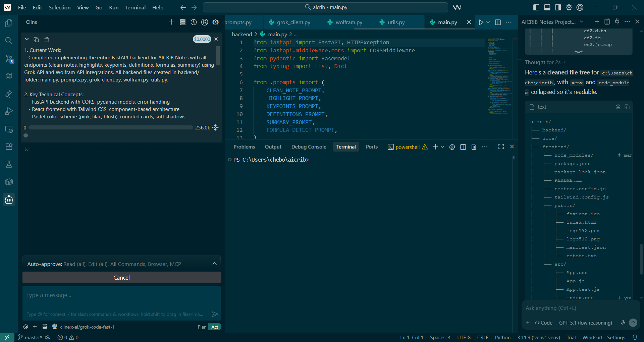Click the Cline MCP servers icon
The width and height of the screenshot is (644, 342).
[183, 22]
